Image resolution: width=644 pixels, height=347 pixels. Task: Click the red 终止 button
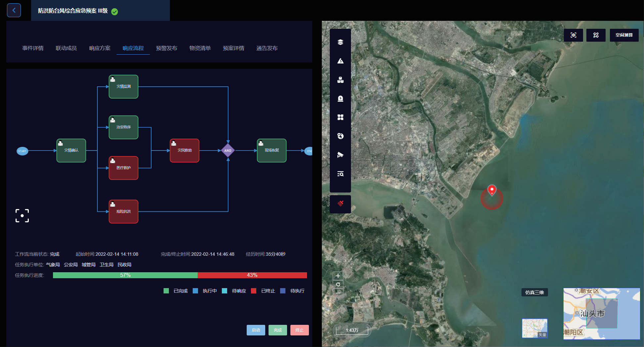coord(299,330)
